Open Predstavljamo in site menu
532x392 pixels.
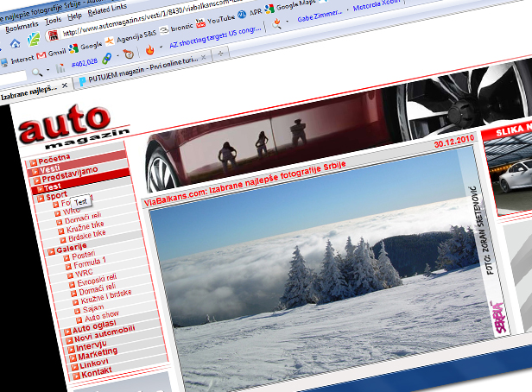pyautogui.click(x=70, y=174)
